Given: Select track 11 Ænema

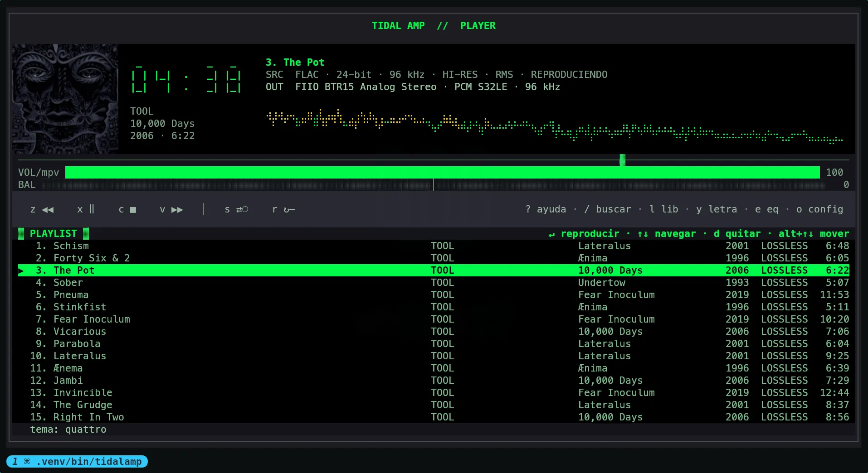Looking at the screenshot, I should tap(434, 368).
